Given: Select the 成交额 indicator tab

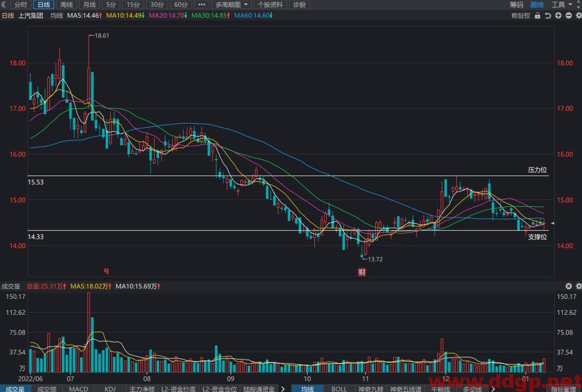Looking at the screenshot, I should tap(47, 389).
